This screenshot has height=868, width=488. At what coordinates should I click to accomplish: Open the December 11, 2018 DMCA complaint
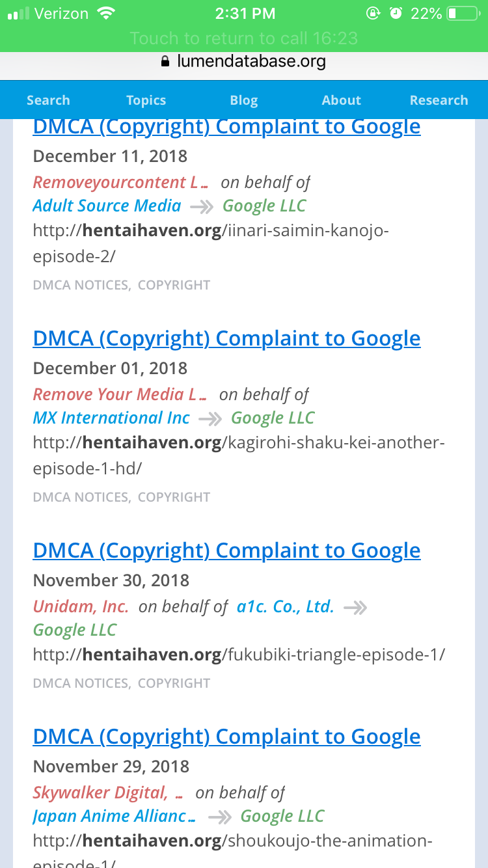tap(226, 126)
